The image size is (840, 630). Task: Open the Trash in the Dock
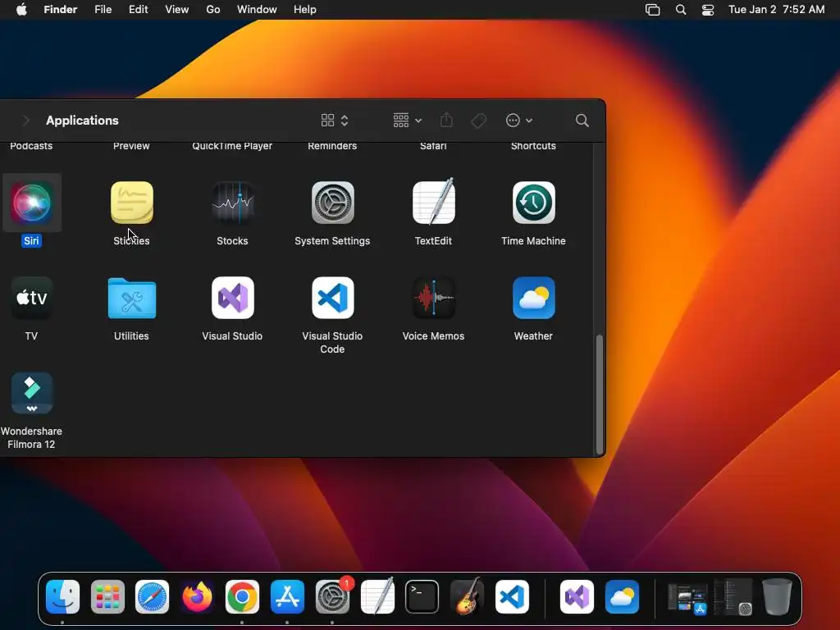coord(777,596)
